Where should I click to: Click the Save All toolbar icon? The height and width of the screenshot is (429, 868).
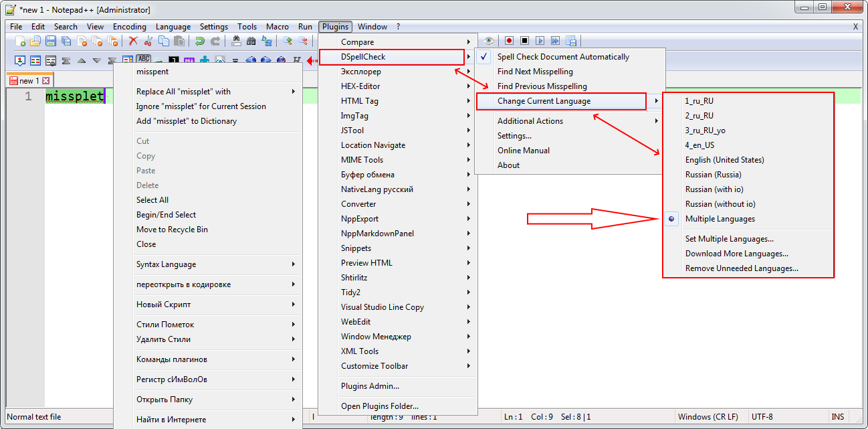(67, 41)
